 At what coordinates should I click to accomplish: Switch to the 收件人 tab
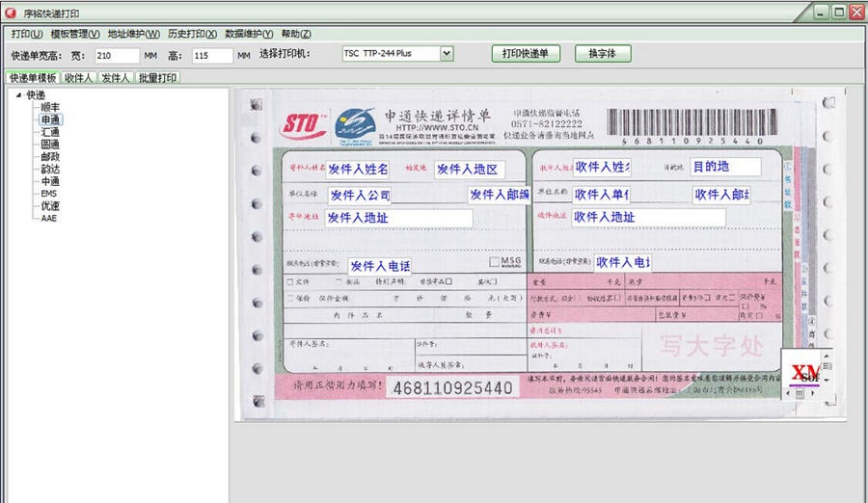point(78,78)
